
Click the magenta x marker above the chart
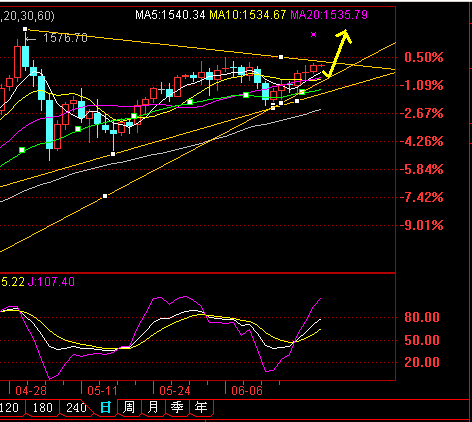[313, 34]
